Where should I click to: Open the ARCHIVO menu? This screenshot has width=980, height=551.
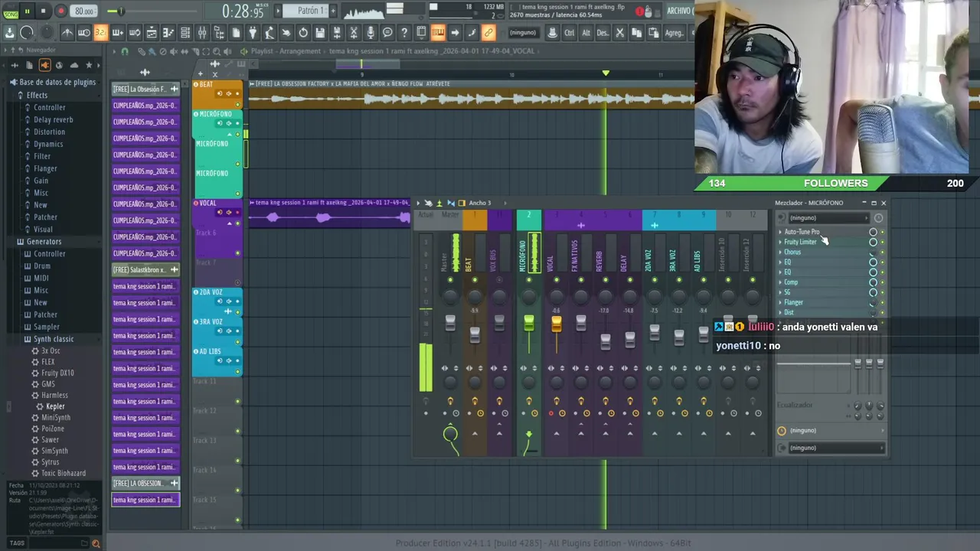pos(679,11)
